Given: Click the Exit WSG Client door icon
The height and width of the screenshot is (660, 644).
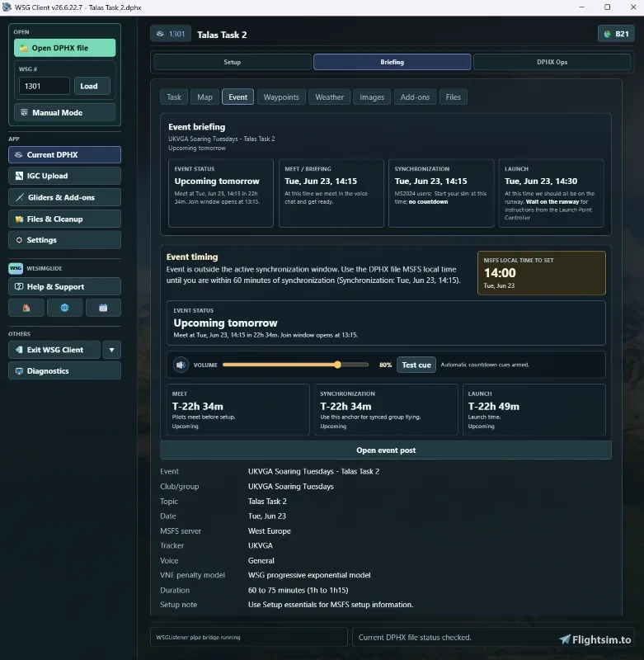Looking at the screenshot, I should (19, 349).
